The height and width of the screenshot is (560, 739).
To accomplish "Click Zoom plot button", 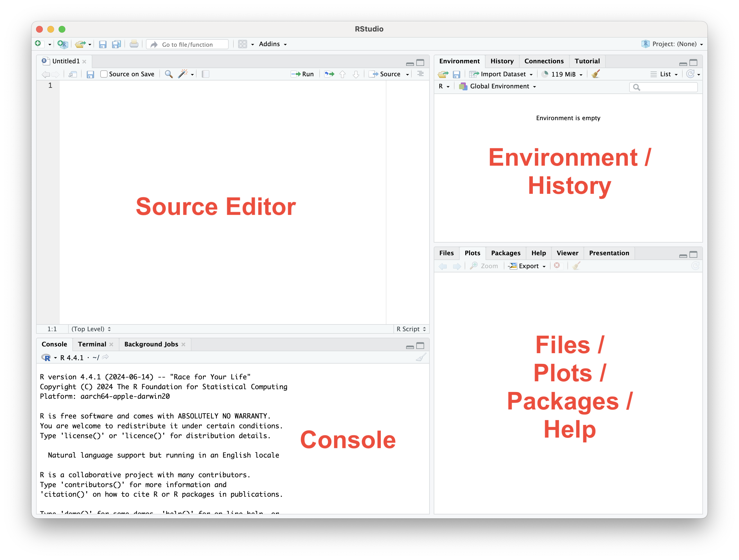I will (x=484, y=266).
